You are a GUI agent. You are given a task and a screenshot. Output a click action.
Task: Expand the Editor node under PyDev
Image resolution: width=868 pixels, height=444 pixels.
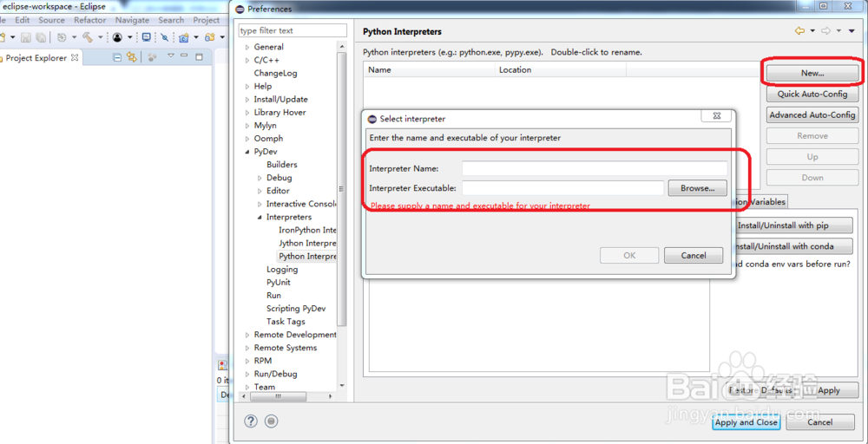pos(260,191)
